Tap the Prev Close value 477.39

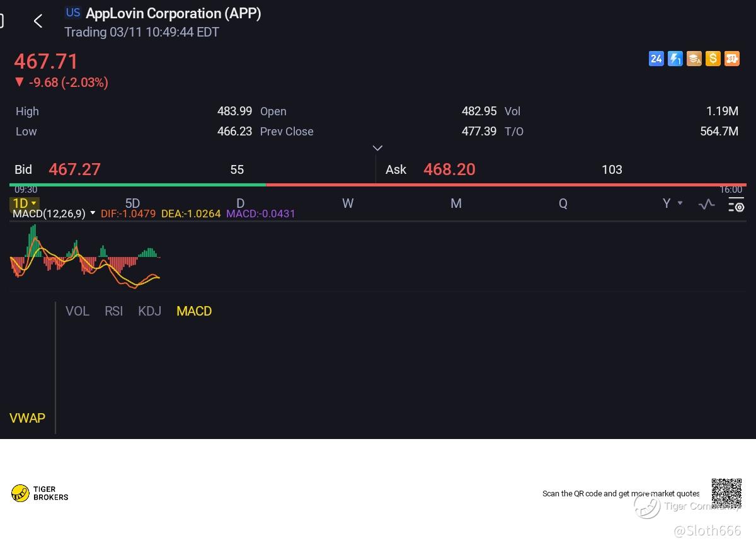[x=479, y=131]
